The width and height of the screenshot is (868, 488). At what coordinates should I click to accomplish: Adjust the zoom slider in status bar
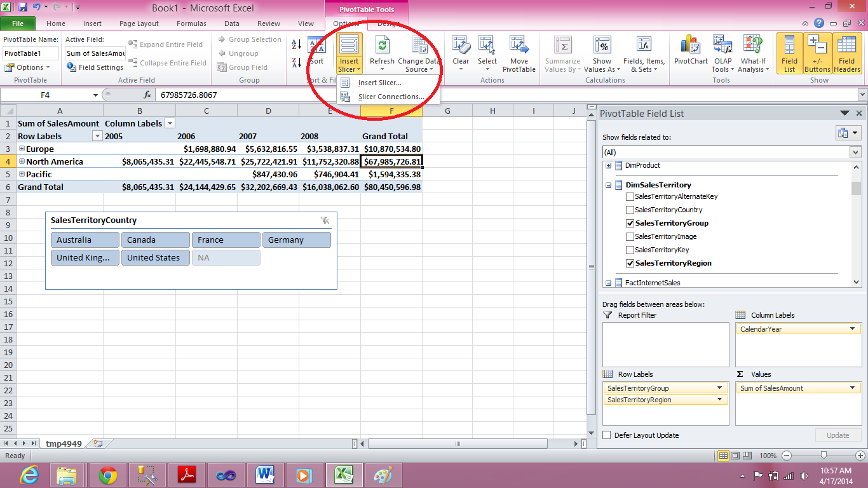824,455
